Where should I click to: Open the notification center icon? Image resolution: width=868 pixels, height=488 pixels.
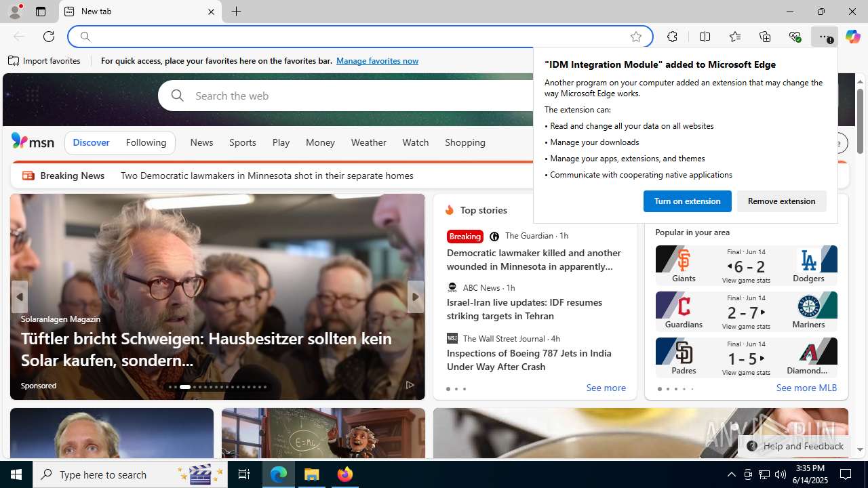point(846,474)
